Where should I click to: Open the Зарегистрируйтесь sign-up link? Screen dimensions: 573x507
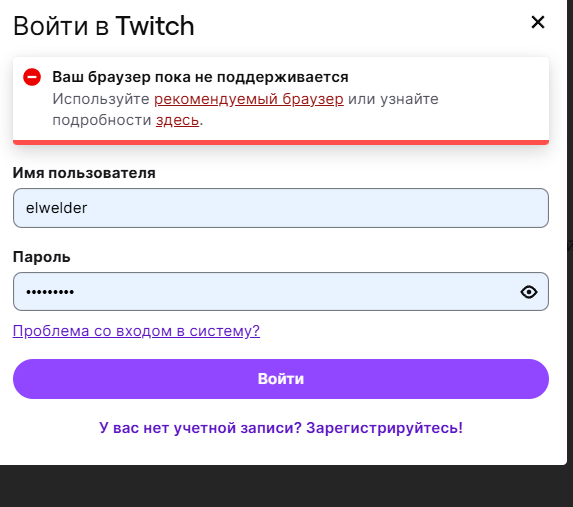point(281,428)
